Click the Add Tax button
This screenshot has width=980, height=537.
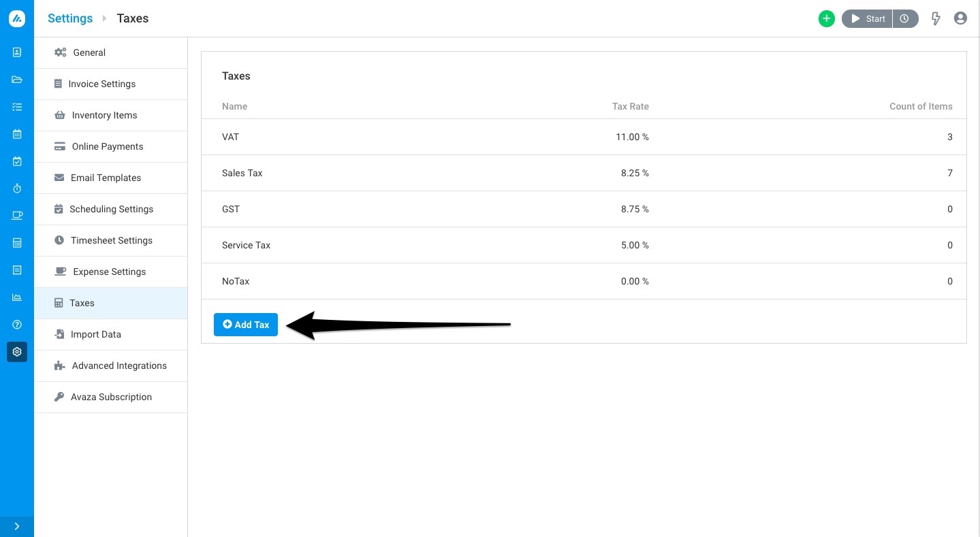[x=246, y=325]
